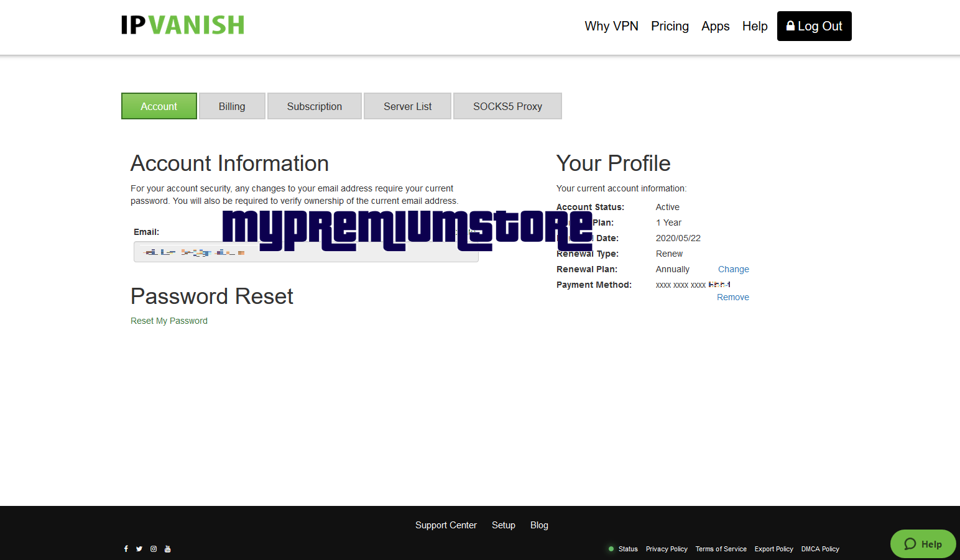Click the 'Account Information' heading

[229, 163]
